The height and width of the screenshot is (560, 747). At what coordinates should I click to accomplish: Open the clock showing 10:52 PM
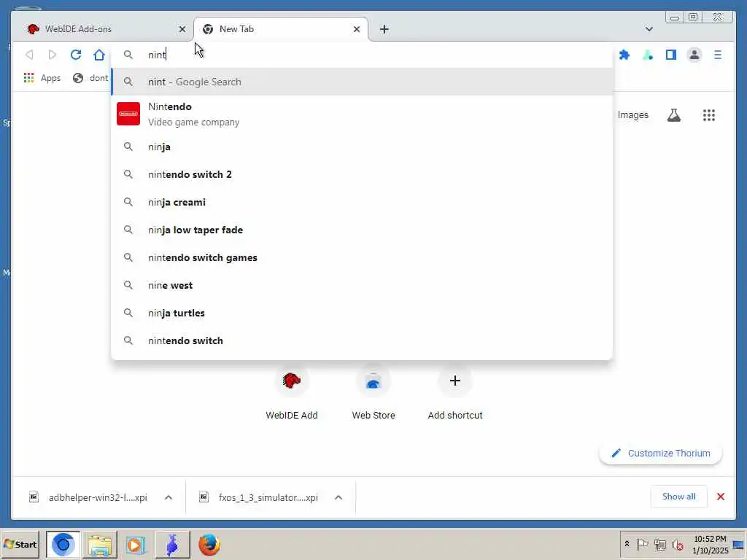click(x=710, y=544)
